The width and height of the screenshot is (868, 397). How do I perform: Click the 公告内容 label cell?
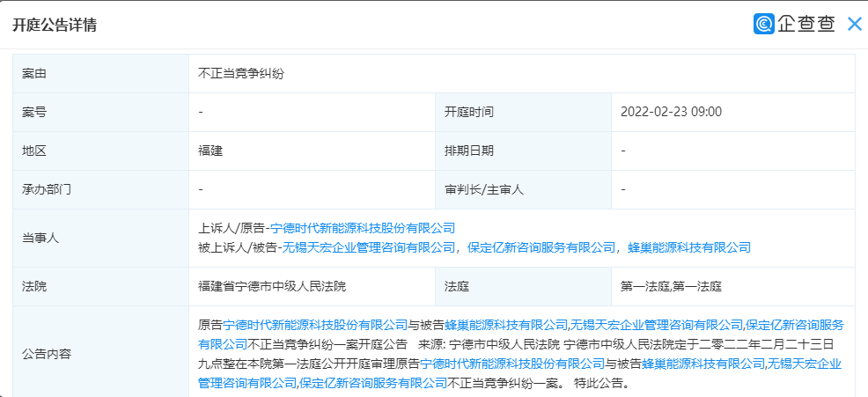click(100, 353)
